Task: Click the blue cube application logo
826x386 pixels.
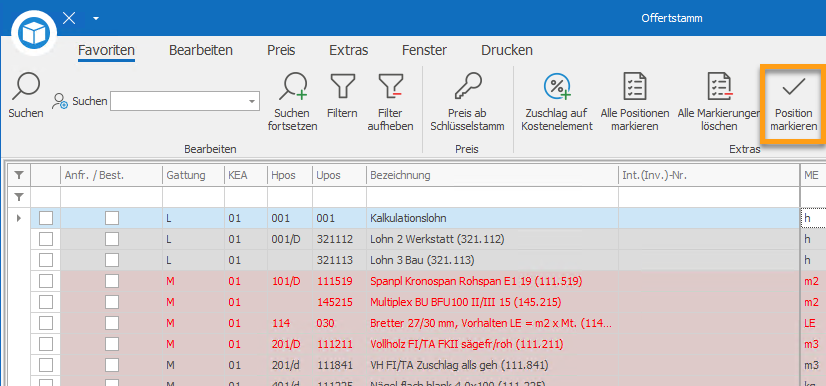Action: coord(34,34)
